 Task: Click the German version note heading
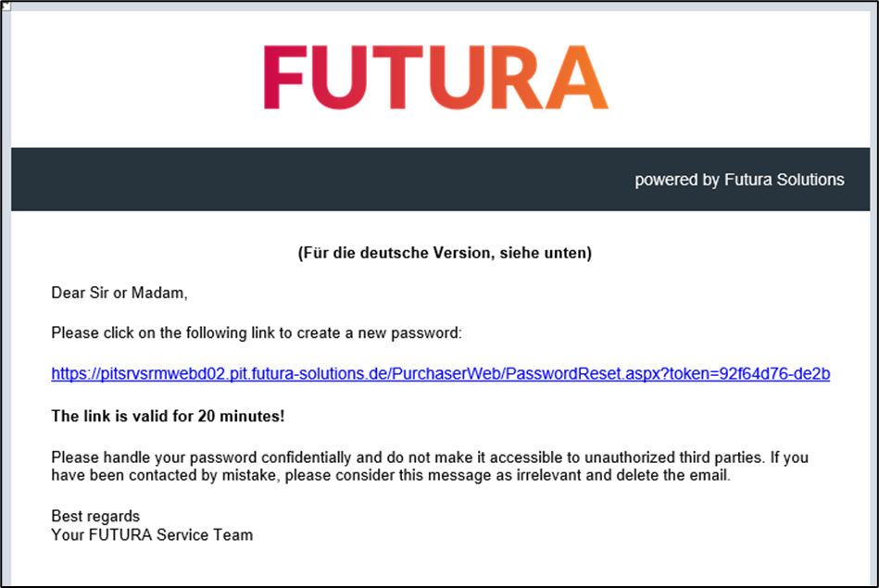(x=445, y=253)
